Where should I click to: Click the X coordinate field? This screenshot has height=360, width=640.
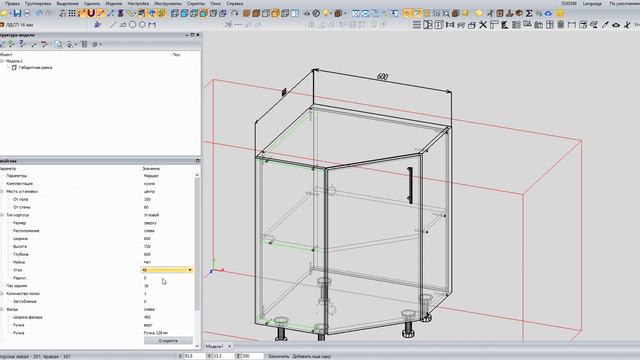[x=194, y=356]
